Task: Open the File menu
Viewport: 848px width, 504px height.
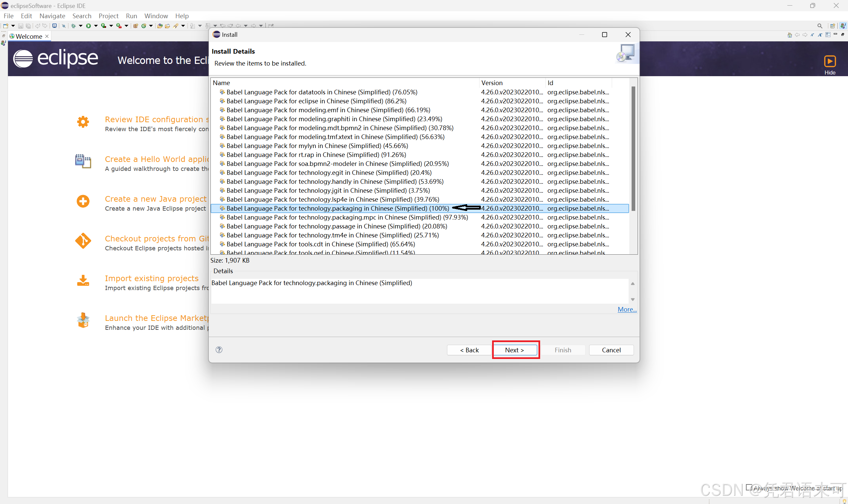Action: click(x=9, y=16)
